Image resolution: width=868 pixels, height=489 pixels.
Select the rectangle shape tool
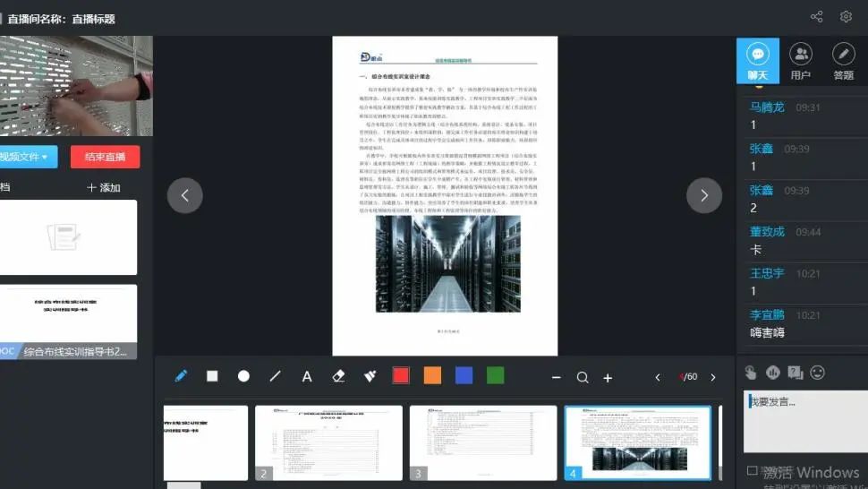(212, 376)
